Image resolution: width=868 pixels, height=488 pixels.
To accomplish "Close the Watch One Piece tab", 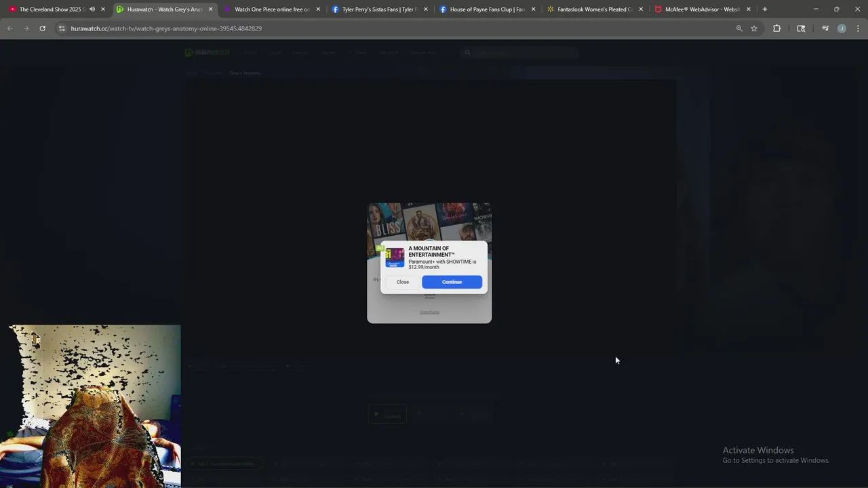I will coord(318,9).
